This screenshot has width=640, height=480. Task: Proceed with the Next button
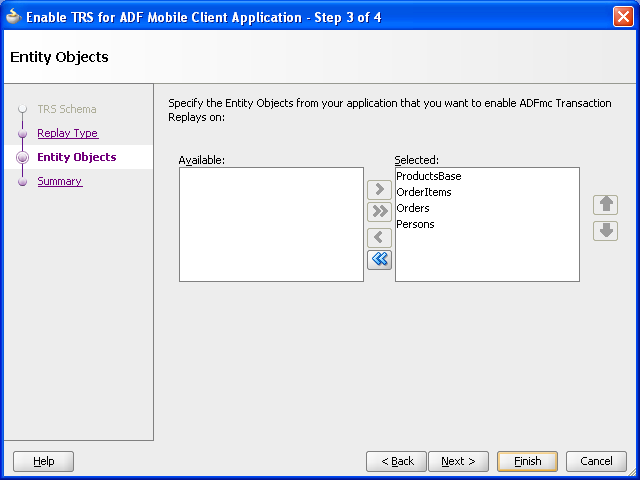click(458, 461)
